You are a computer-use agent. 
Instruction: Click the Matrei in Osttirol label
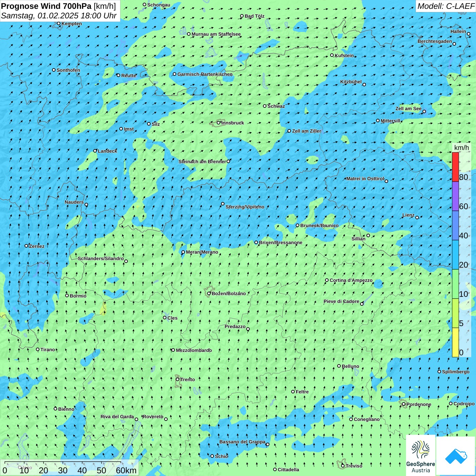point(365,178)
